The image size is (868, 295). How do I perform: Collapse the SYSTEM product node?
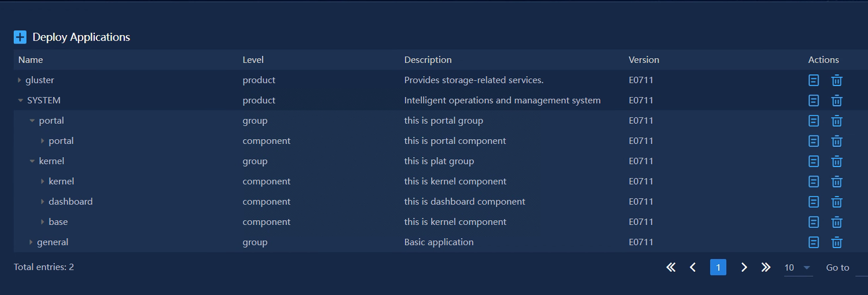(x=20, y=100)
